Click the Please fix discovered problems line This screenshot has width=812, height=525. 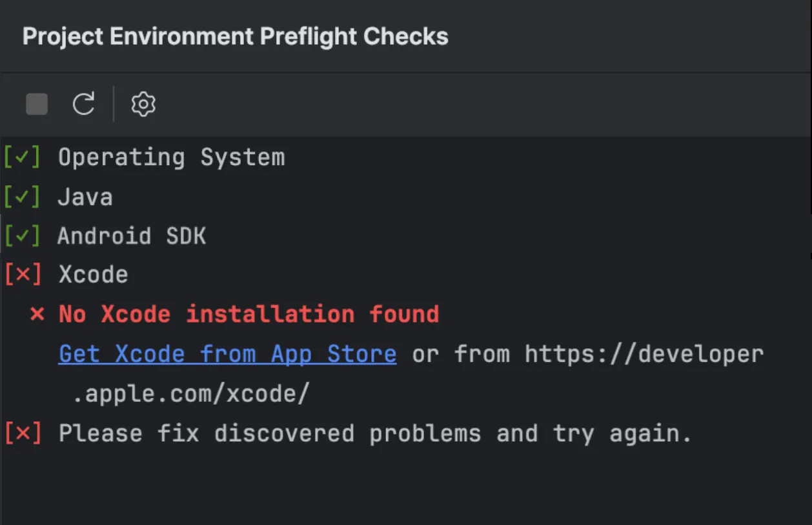coord(374,432)
